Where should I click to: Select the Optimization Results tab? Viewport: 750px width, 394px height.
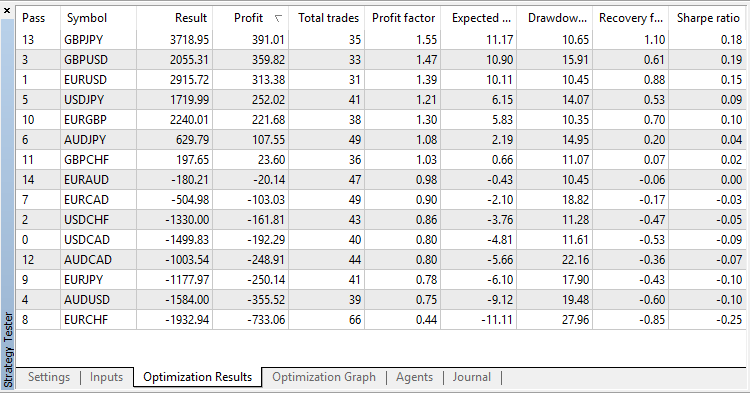click(198, 377)
